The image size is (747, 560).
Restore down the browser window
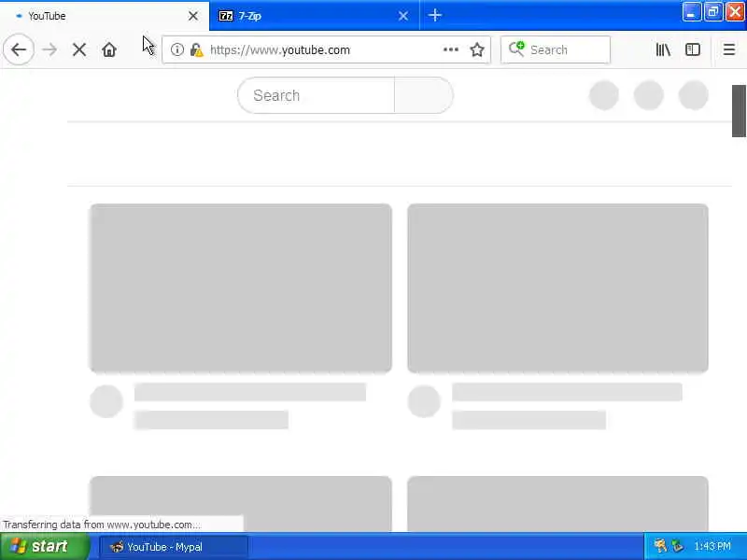[713, 12]
